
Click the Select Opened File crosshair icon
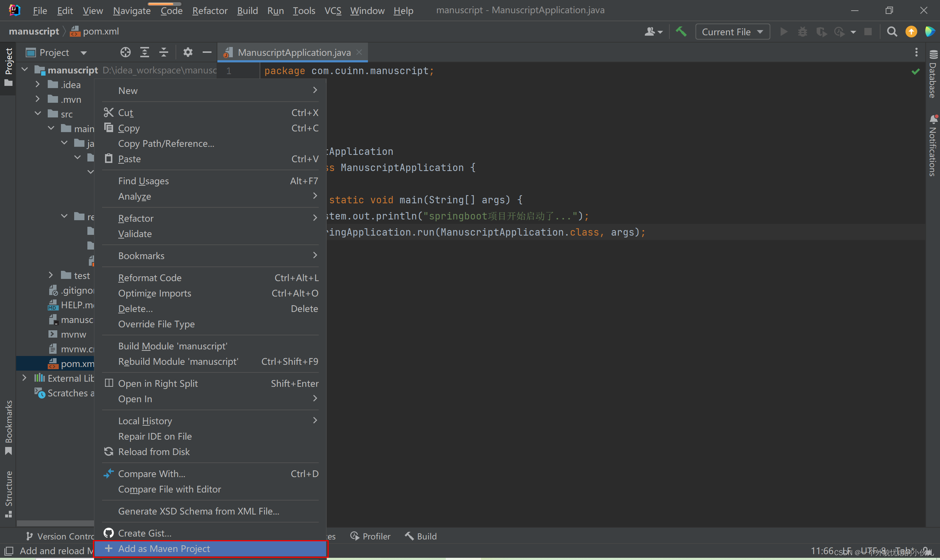[x=125, y=52]
